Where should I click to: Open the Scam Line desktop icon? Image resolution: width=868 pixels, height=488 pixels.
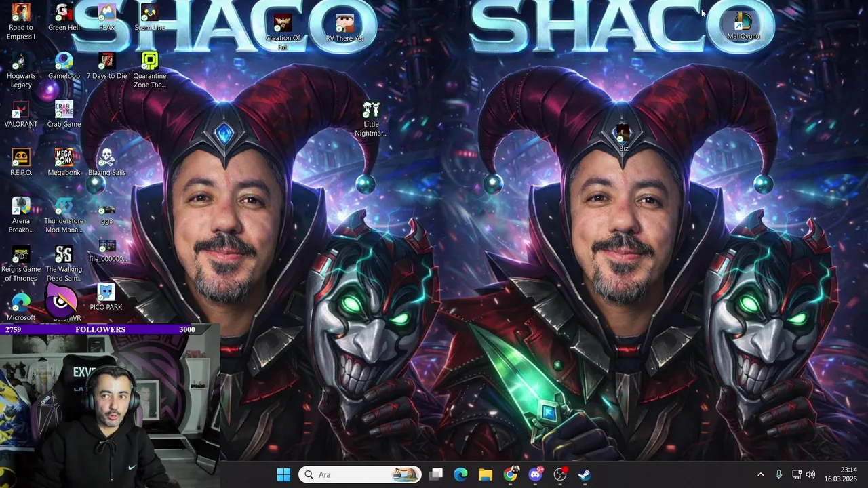(x=149, y=18)
